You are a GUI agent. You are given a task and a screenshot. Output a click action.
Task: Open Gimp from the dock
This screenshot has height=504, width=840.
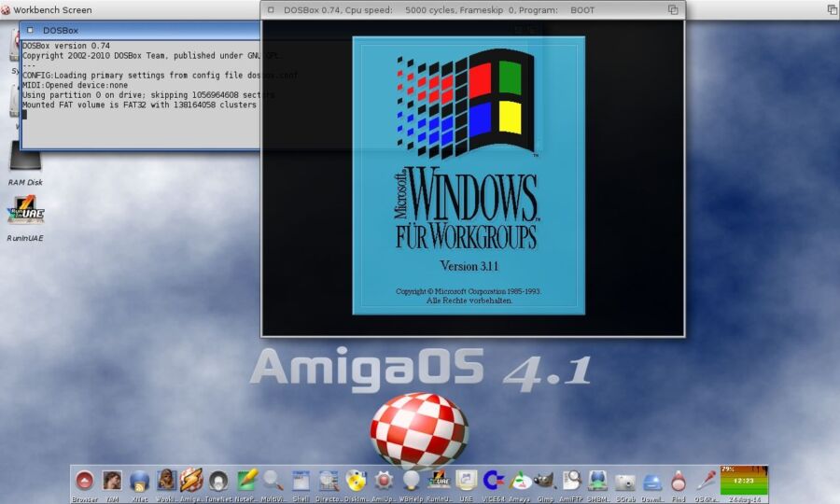[x=545, y=481]
